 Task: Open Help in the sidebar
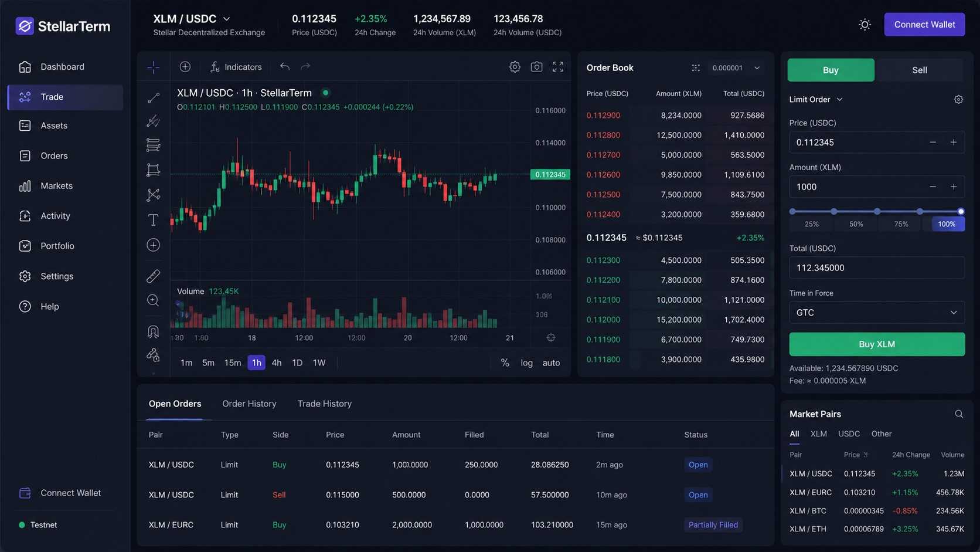click(65, 306)
